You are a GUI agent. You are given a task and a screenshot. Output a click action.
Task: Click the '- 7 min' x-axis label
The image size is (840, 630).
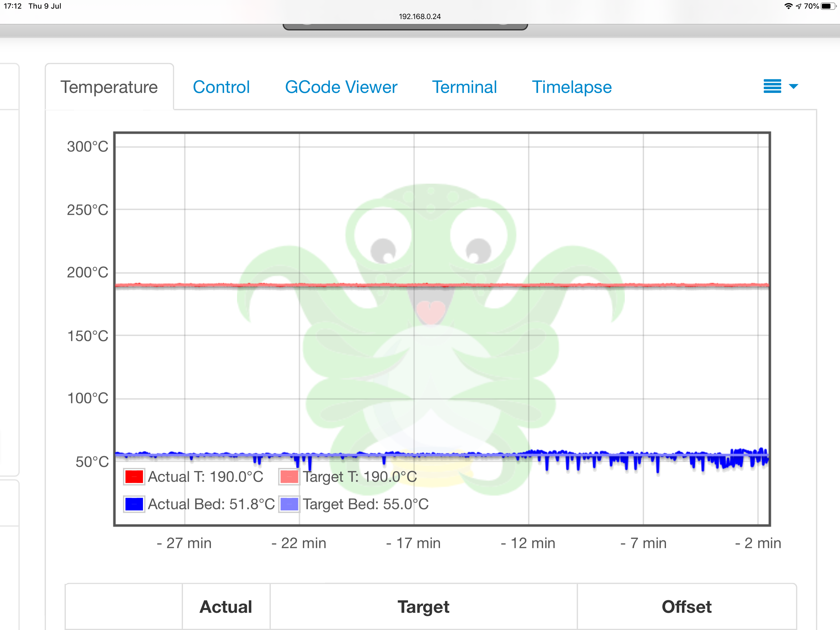pyautogui.click(x=643, y=543)
